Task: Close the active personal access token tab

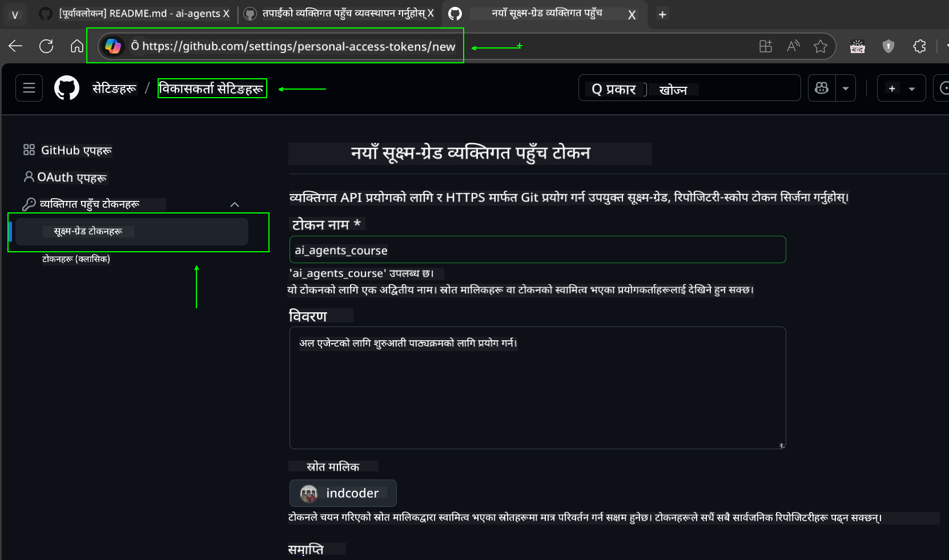Action: [632, 15]
